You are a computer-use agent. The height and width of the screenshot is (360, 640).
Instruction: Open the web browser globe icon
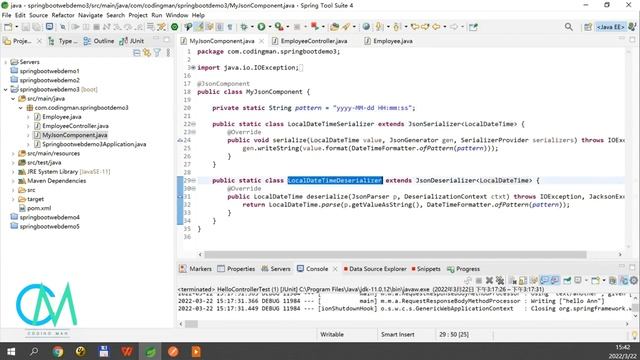click(x=366, y=27)
